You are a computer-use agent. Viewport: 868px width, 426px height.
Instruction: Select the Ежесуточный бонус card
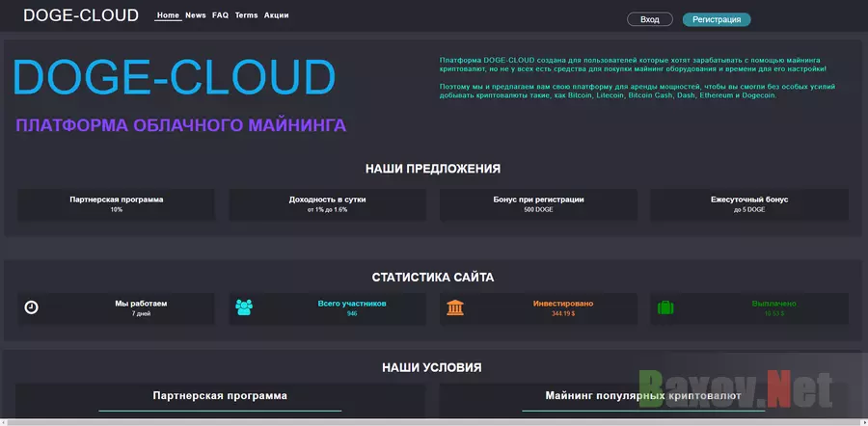point(749,204)
